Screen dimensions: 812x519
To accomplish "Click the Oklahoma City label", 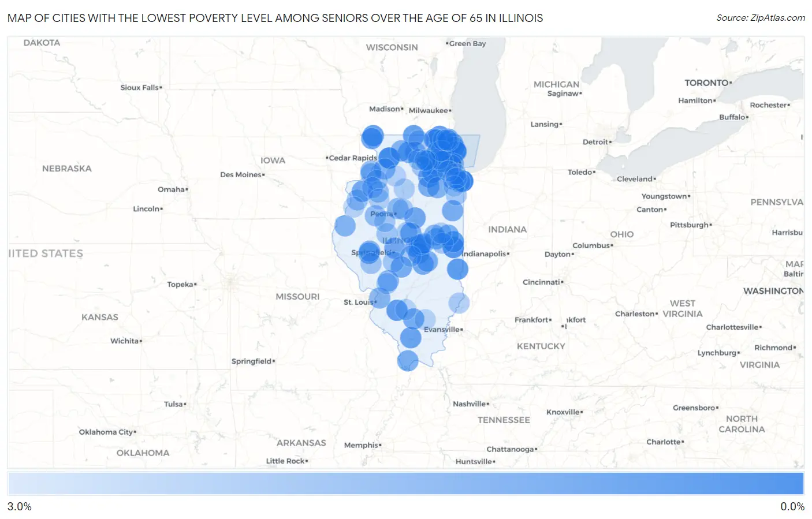I will click(106, 432).
